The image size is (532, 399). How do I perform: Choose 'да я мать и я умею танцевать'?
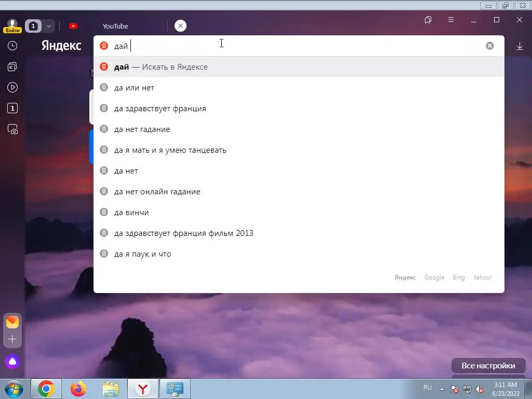(x=299, y=150)
